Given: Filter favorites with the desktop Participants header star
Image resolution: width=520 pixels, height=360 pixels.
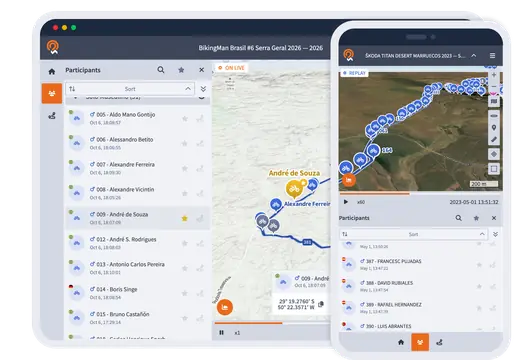Looking at the screenshot, I should 181,70.
